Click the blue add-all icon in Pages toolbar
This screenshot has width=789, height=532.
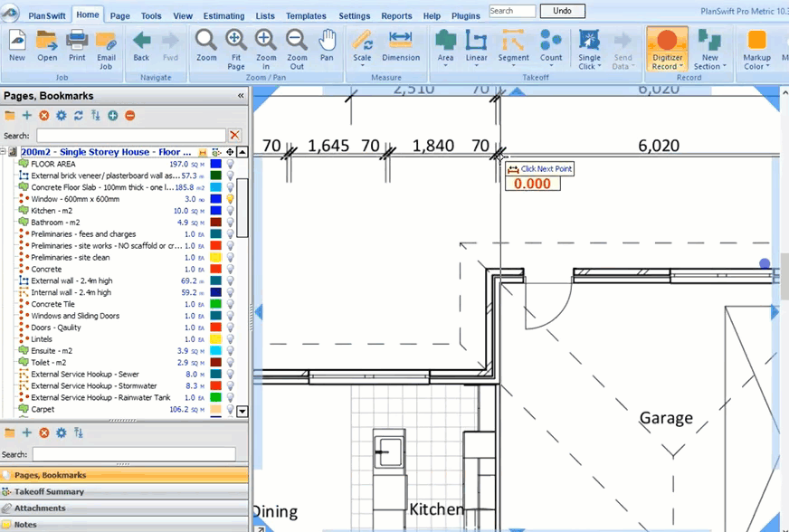(113, 115)
